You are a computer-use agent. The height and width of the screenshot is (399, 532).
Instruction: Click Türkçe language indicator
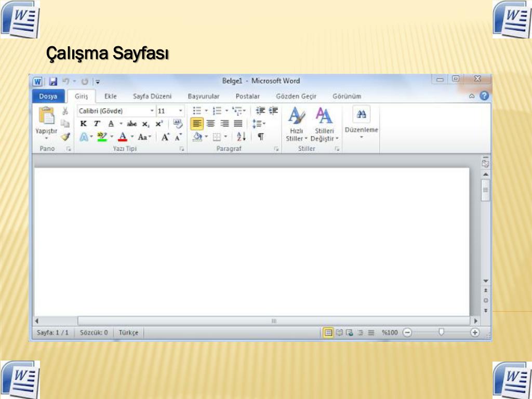click(129, 332)
